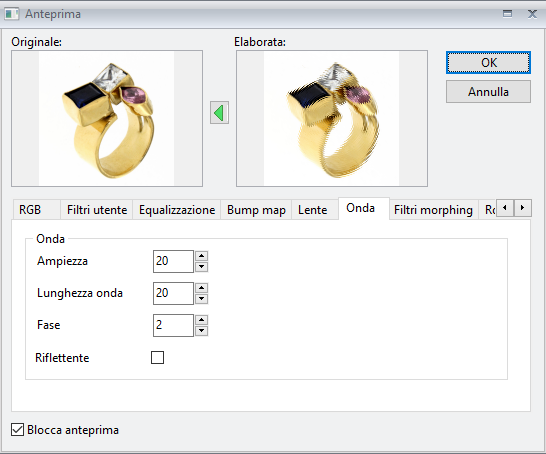Viewport: 546px width, 454px height.
Task: Click the Anteprima window icon
Action: coord(11,14)
